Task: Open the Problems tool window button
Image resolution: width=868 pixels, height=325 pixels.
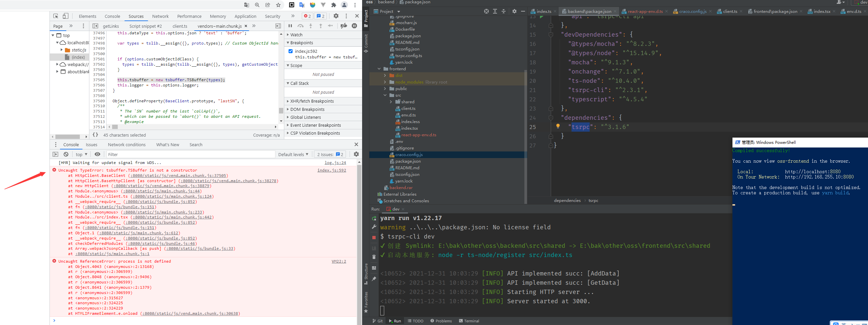Action: (441, 321)
